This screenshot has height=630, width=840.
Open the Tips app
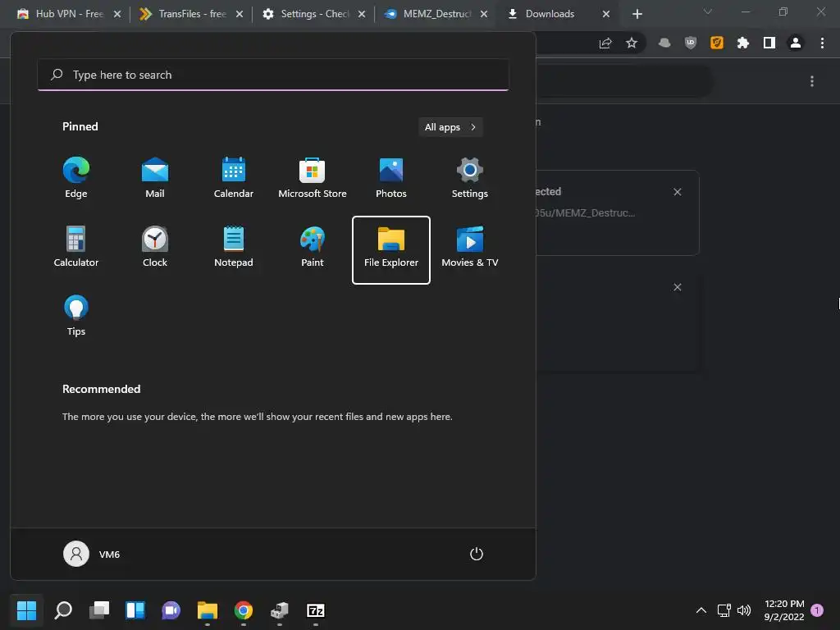pyautogui.click(x=76, y=316)
